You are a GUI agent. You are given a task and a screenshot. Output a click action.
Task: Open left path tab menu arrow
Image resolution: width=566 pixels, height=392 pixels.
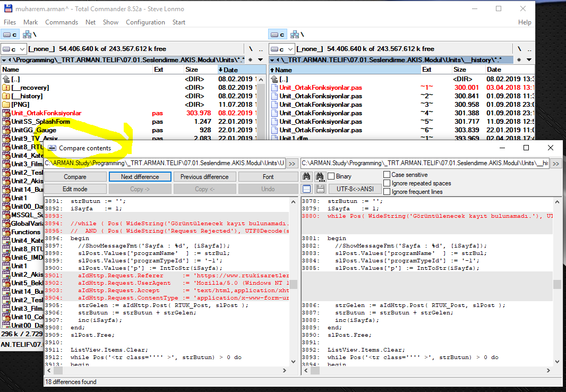(4, 60)
